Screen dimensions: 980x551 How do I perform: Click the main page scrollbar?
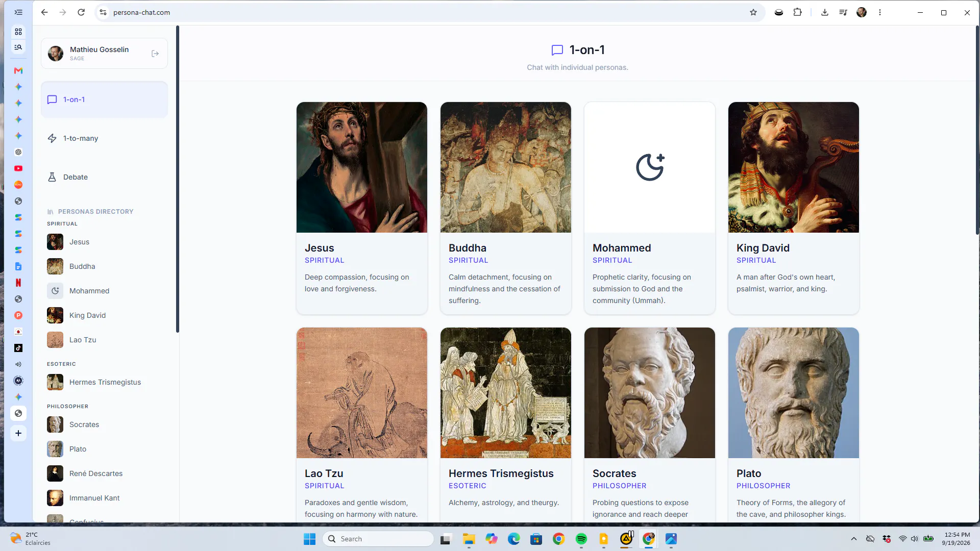coord(977,130)
